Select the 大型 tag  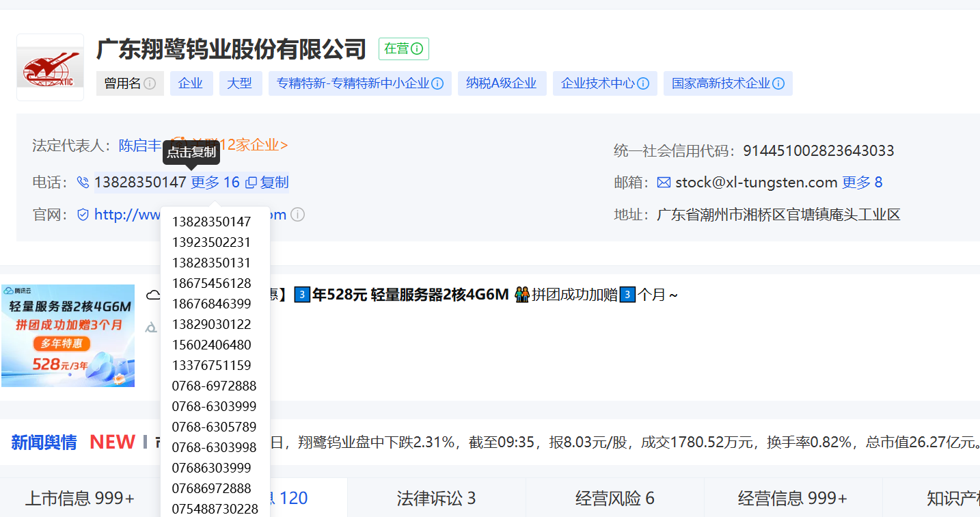[x=240, y=83]
